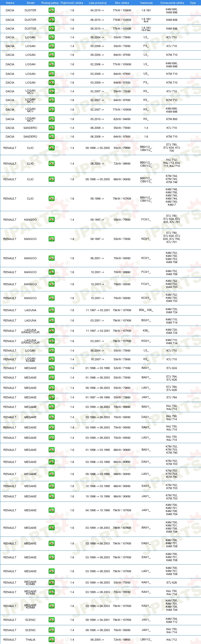Select fuel icon in Scenic 1.4 row
201x644 pixels.
tap(51, 630)
